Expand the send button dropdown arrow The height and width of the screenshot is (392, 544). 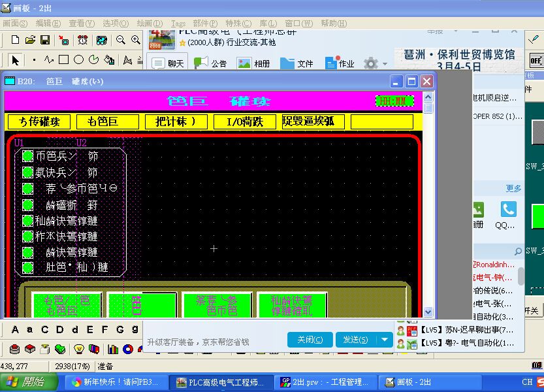(385, 340)
